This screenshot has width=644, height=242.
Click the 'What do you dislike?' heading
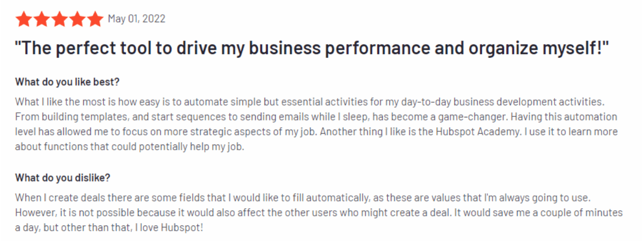(x=63, y=178)
